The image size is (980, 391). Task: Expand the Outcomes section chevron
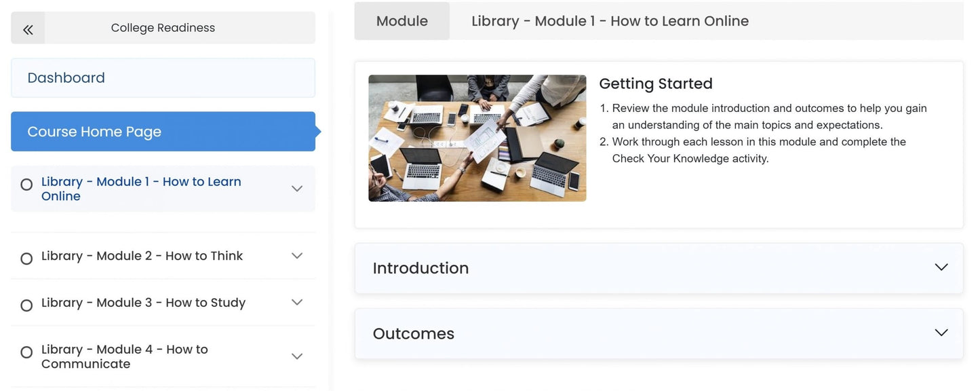[941, 333]
